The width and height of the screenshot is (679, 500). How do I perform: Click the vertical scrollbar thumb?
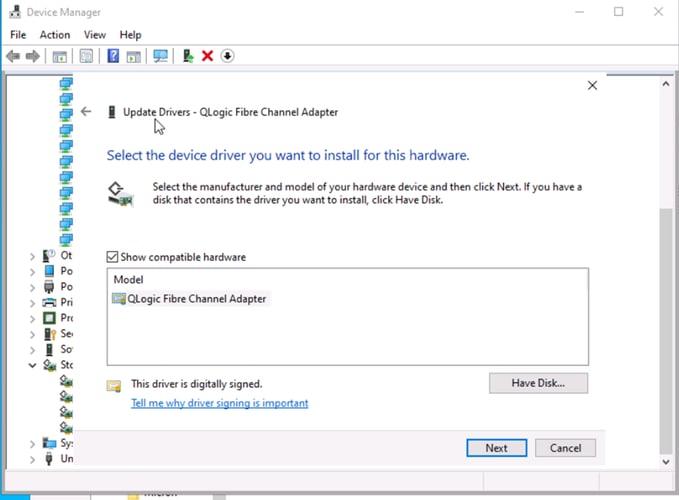666,331
